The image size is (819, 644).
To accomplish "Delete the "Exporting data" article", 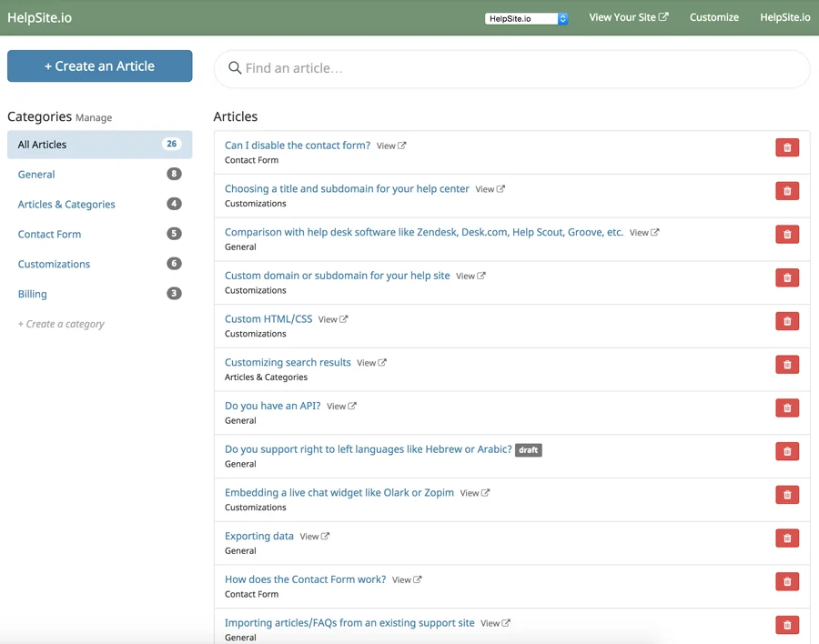I will 786,538.
